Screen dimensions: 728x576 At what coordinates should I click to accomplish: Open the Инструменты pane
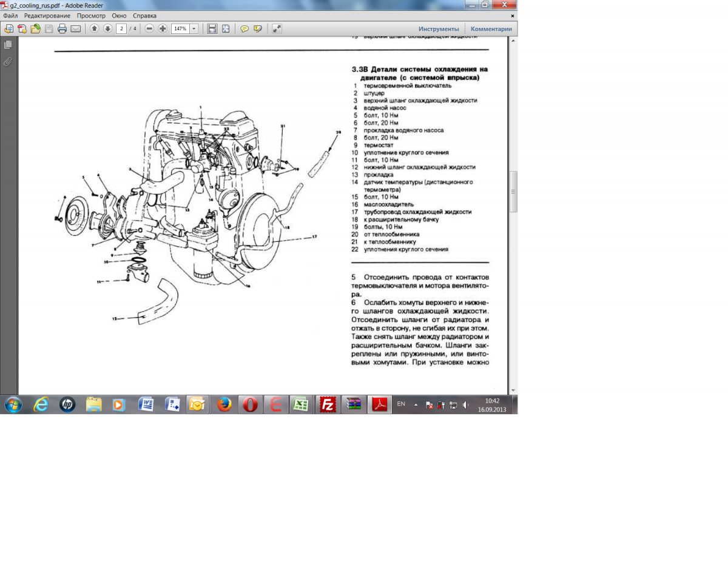tap(438, 28)
